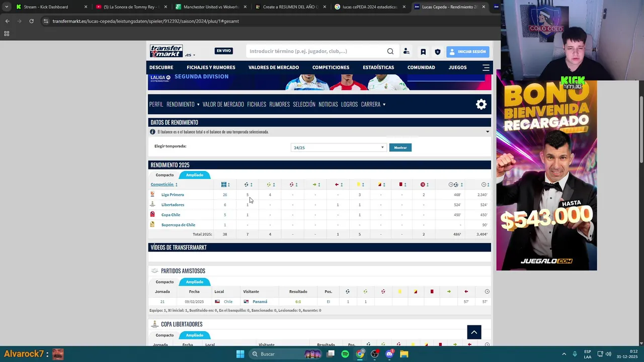Click the search magnifier icon

tap(390, 51)
